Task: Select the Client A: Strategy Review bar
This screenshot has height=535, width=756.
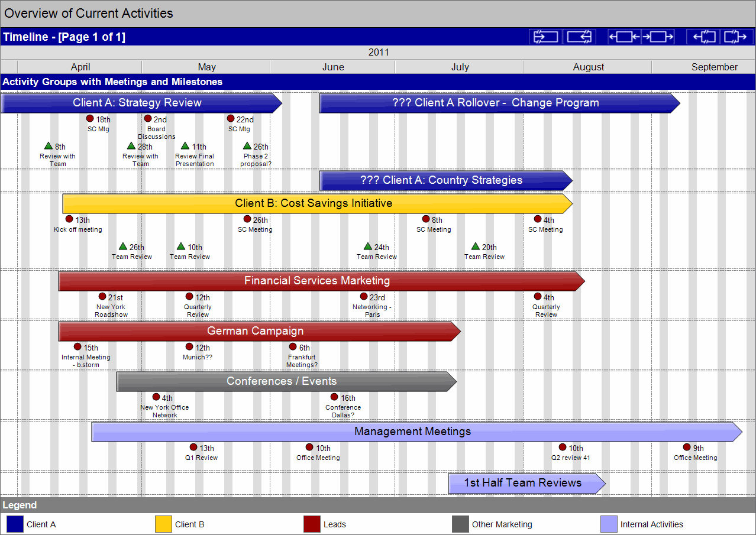Action: coord(141,103)
